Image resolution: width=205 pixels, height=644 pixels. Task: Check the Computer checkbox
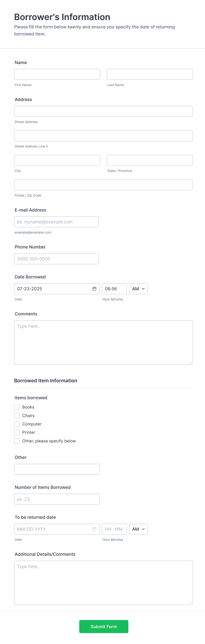coord(17,424)
